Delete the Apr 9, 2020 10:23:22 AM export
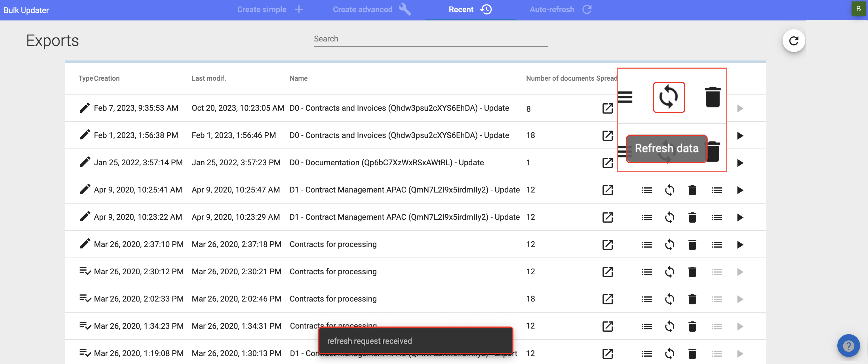The width and height of the screenshot is (868, 364). point(692,217)
